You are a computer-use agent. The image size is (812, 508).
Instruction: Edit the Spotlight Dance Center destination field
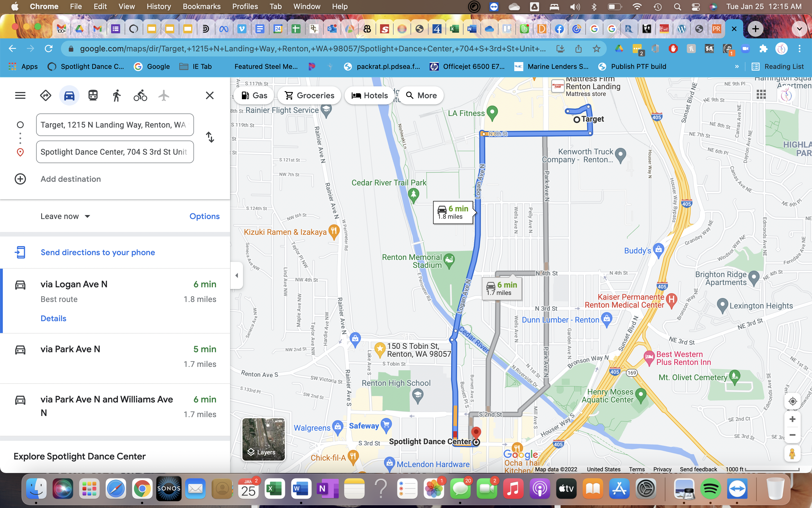pyautogui.click(x=115, y=152)
